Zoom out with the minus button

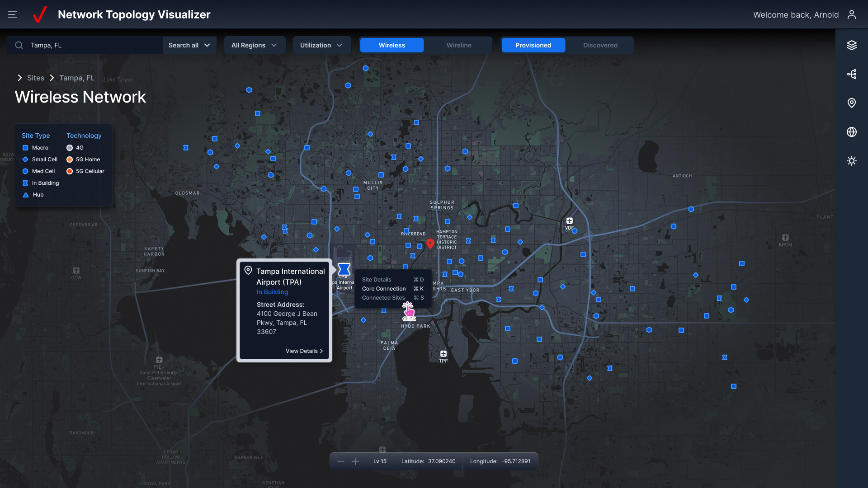pos(341,461)
